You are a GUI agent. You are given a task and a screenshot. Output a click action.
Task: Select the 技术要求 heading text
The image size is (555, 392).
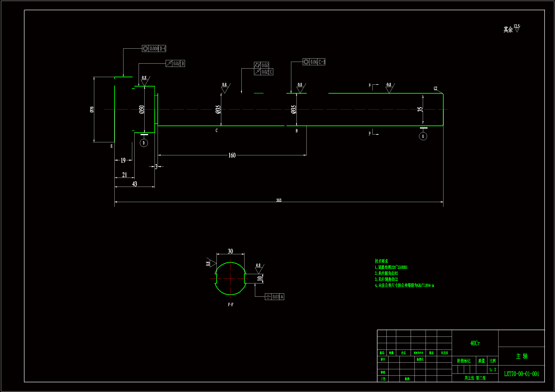coord(381,261)
